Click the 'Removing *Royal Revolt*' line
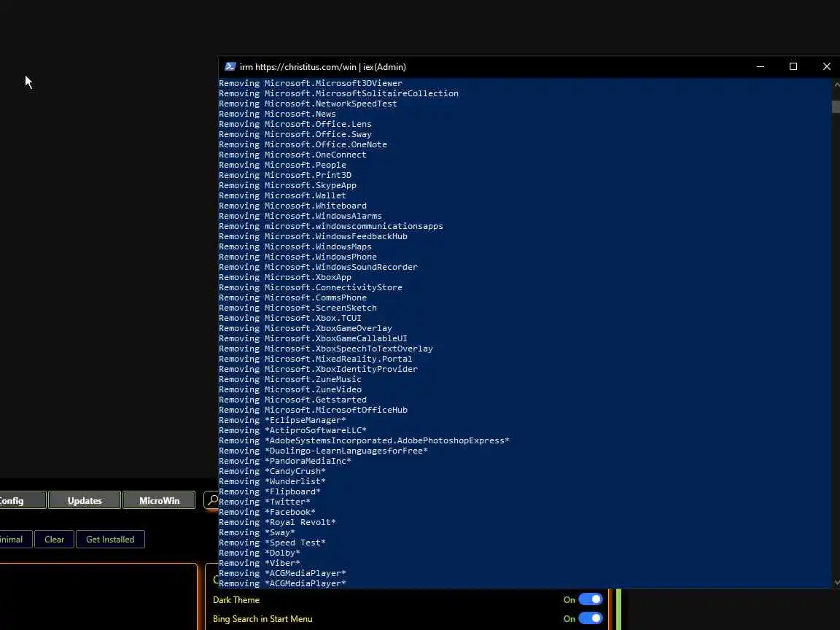 coord(277,522)
